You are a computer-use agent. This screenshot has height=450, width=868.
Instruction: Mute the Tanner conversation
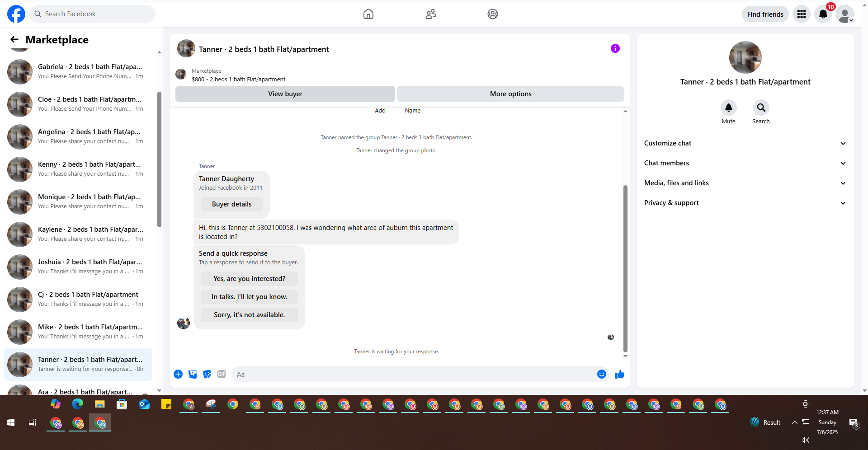[728, 108]
